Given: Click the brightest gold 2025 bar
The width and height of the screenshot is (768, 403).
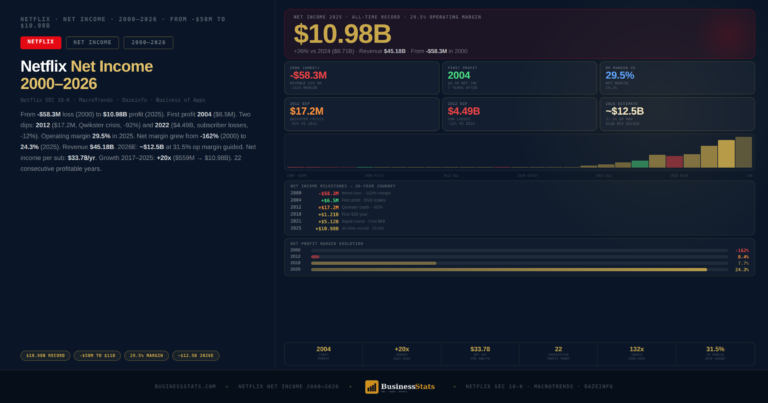Looking at the screenshot, I should click(726, 154).
